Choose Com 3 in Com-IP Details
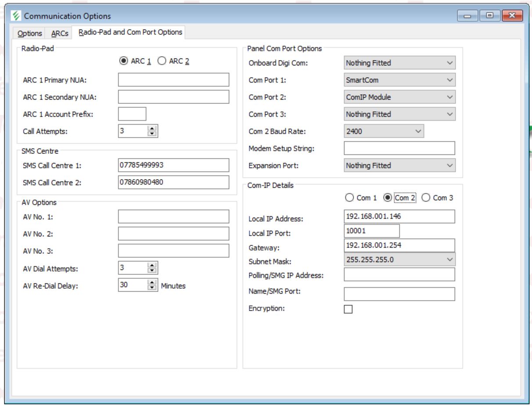Viewport: 532px width, 406px height. point(426,198)
